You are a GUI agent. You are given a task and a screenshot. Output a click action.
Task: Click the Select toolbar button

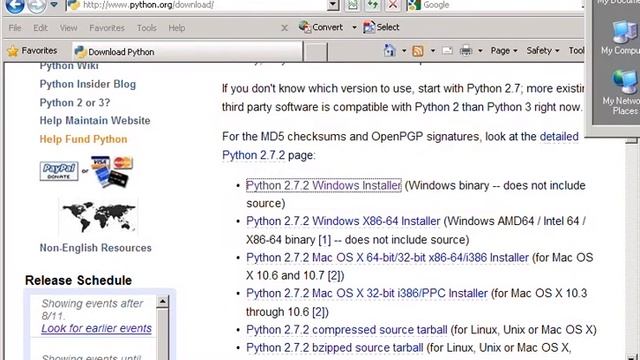click(381, 27)
